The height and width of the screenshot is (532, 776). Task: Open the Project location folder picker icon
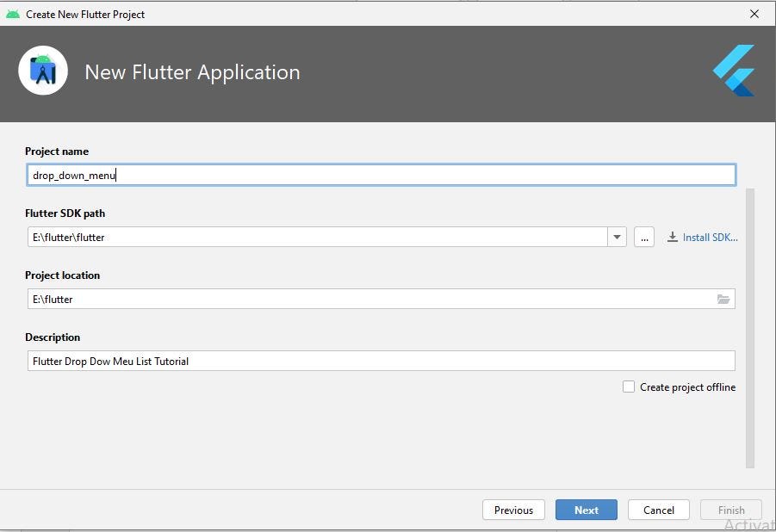pyautogui.click(x=723, y=299)
